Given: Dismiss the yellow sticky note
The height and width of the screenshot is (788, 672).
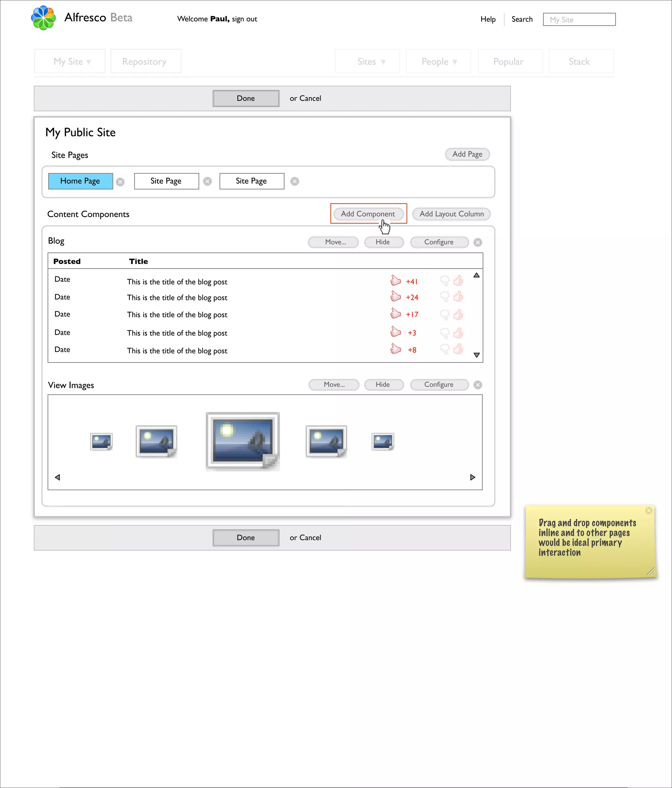Looking at the screenshot, I should click(x=649, y=510).
